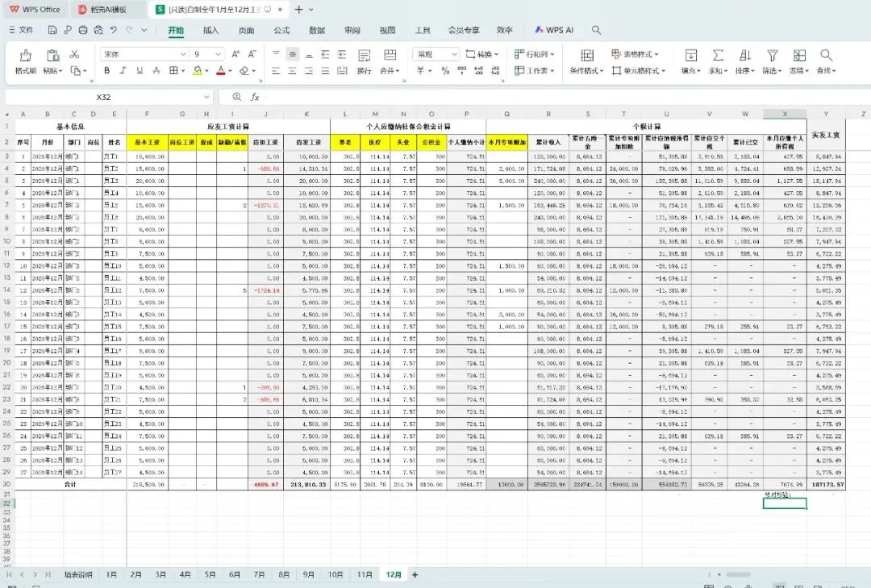Toggle top vertical alignment button
The image size is (871, 588).
pyautogui.click(x=276, y=54)
